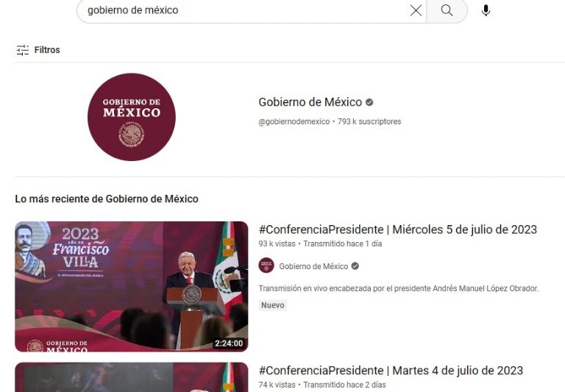This screenshot has height=392, width=565.
Task: Play the 5 de julio conference video thumbnail
Action: (132, 286)
